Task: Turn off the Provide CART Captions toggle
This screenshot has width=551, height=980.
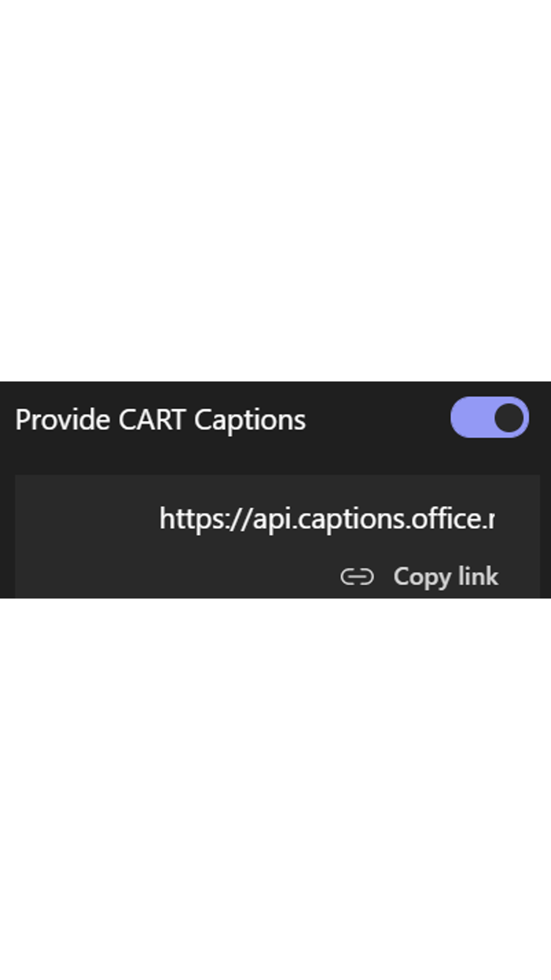Action: (x=489, y=417)
